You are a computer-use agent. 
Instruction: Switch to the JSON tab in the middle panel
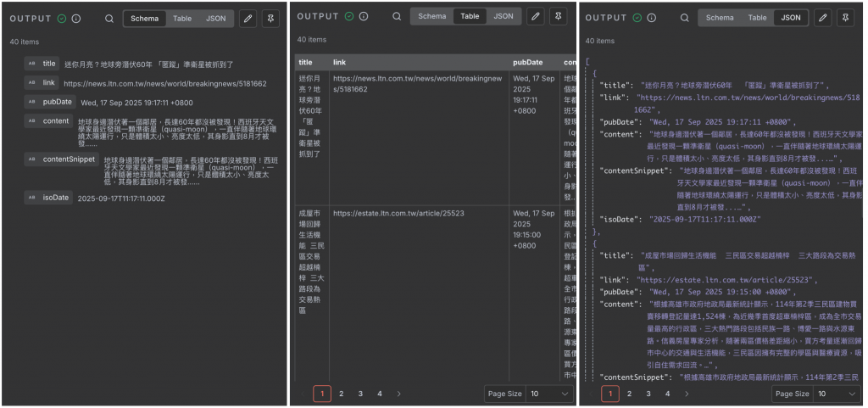coord(504,17)
